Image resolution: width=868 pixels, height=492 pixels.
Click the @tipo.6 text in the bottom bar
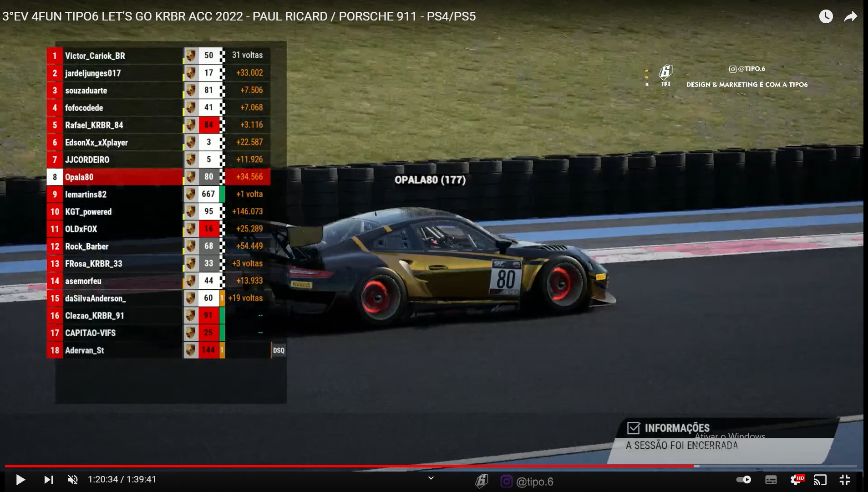coord(535,482)
